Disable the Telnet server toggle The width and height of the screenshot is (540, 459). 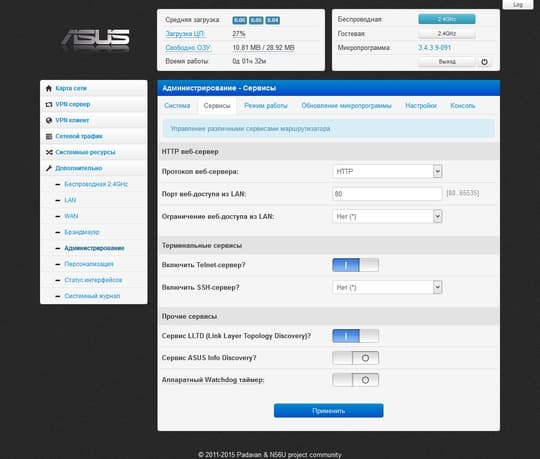(x=355, y=265)
